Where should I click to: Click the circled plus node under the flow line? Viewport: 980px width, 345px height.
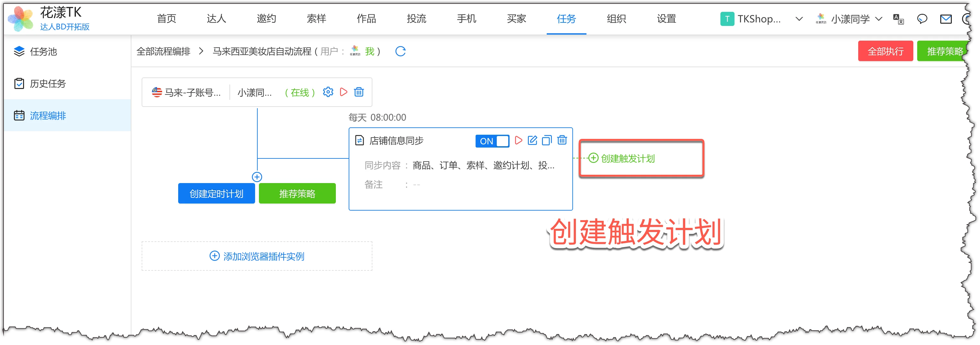click(x=257, y=177)
